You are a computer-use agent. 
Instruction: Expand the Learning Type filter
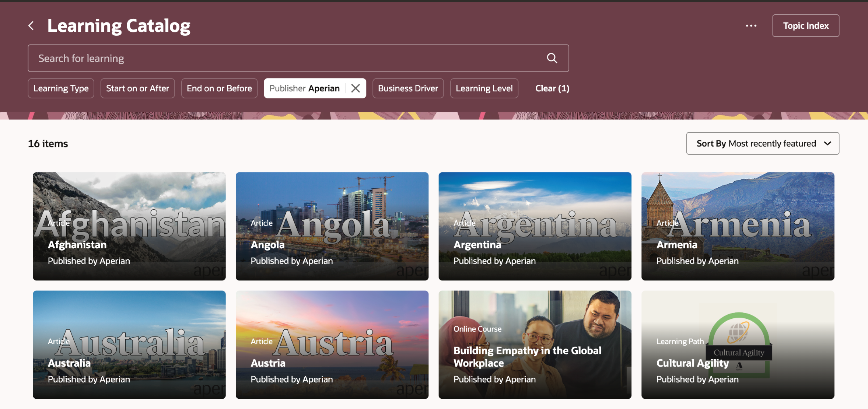pyautogui.click(x=61, y=88)
